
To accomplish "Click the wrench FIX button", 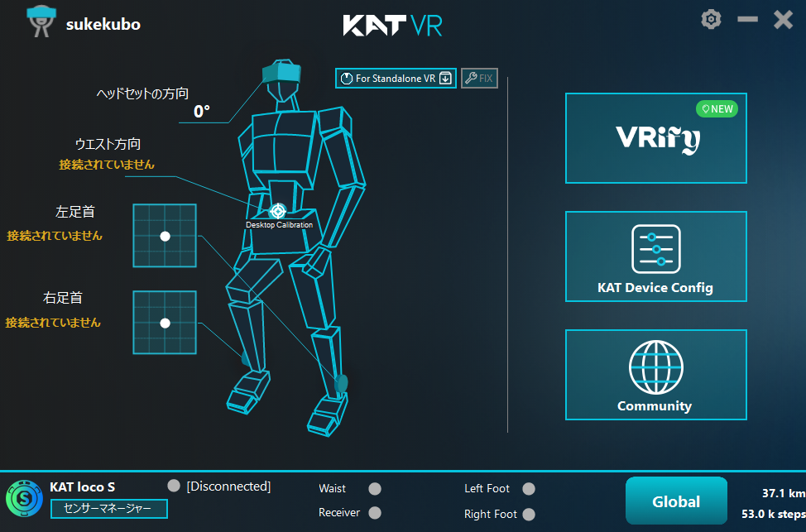I will pyautogui.click(x=479, y=78).
